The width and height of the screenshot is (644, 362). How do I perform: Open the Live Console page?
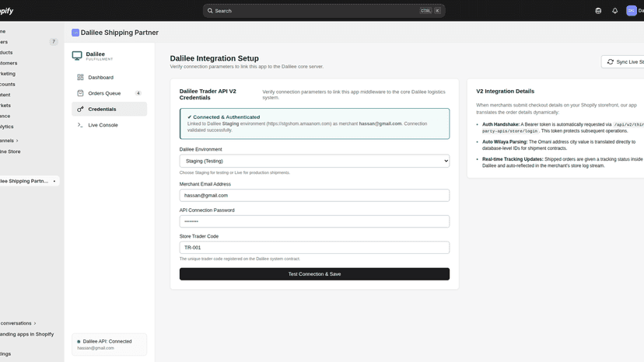point(109,125)
